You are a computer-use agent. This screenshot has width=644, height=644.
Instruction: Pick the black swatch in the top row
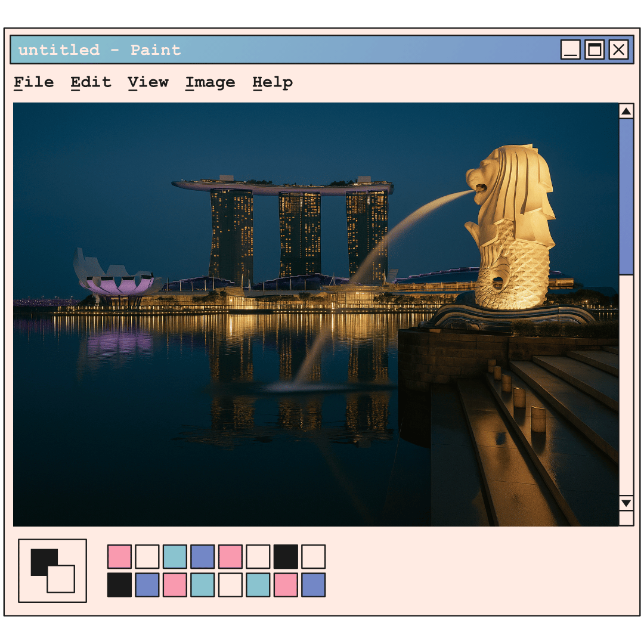point(286,556)
